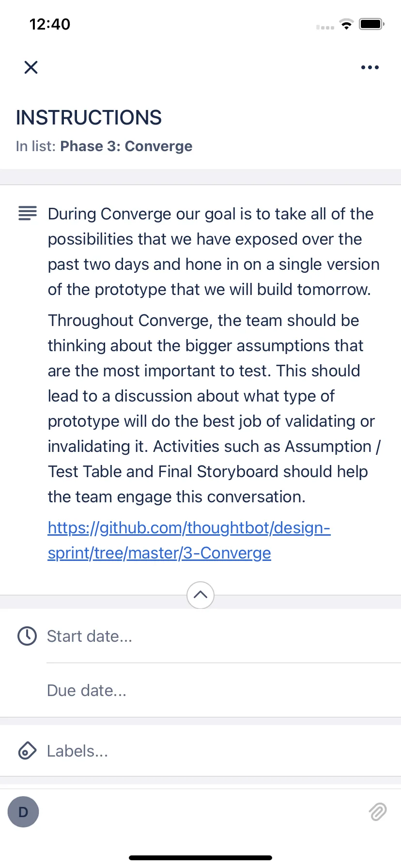Tap the D member avatar
Screen dimensions: 401x868
point(23,812)
